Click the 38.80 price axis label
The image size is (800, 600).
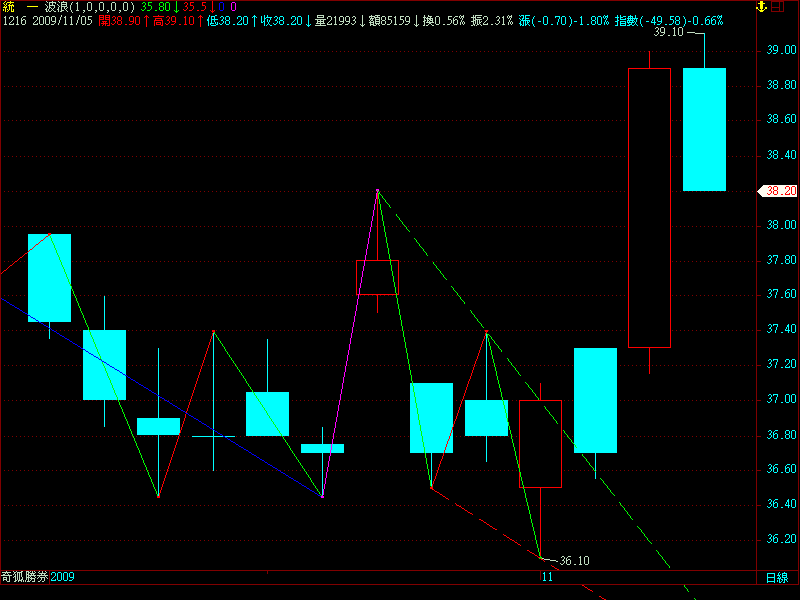781,85
